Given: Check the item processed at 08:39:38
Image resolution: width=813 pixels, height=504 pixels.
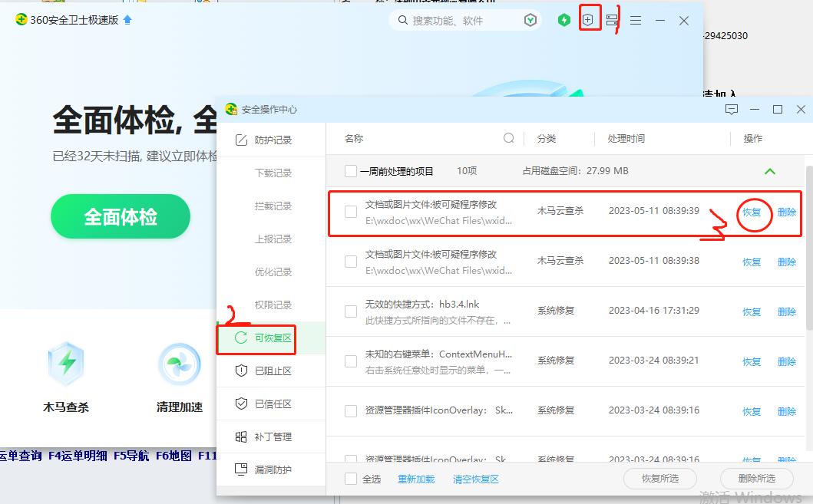Looking at the screenshot, I should click(x=351, y=261).
